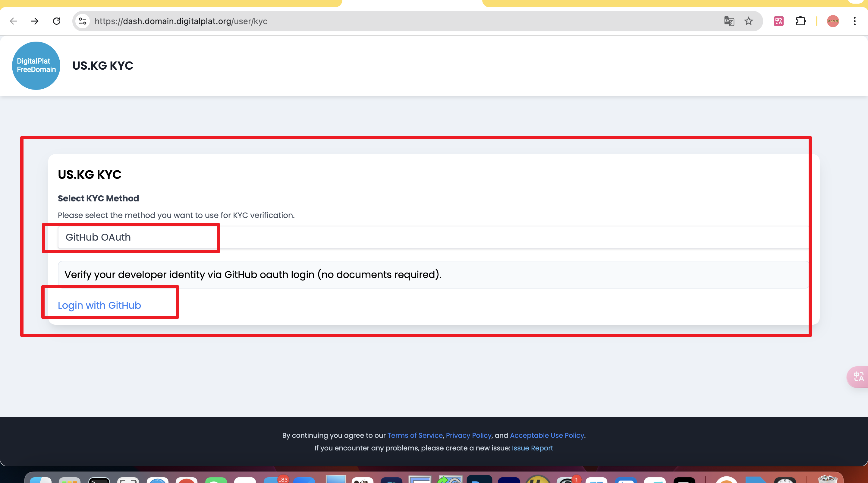The image size is (868, 483).
Task: Open the GitHub OAuth method dropdown
Action: (433, 237)
